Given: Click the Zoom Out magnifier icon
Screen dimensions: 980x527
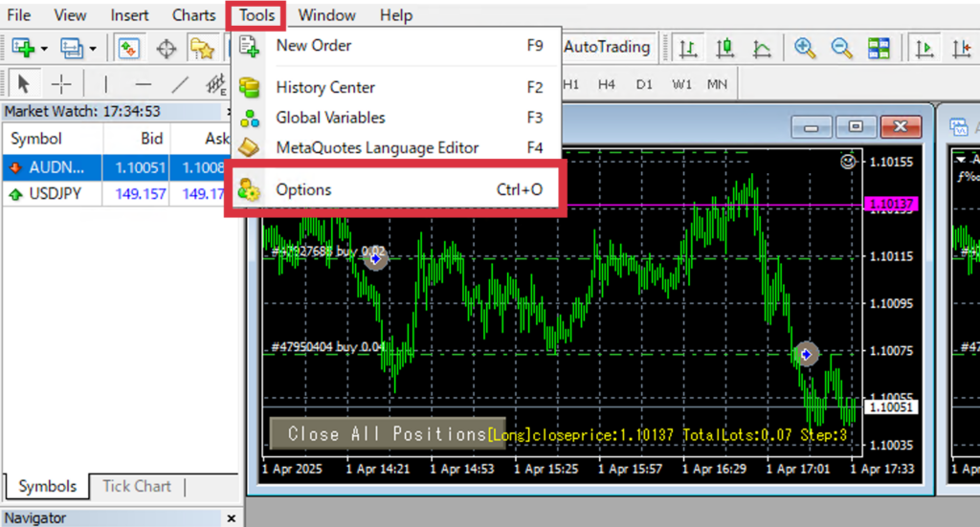Looking at the screenshot, I should pyautogui.click(x=842, y=48).
